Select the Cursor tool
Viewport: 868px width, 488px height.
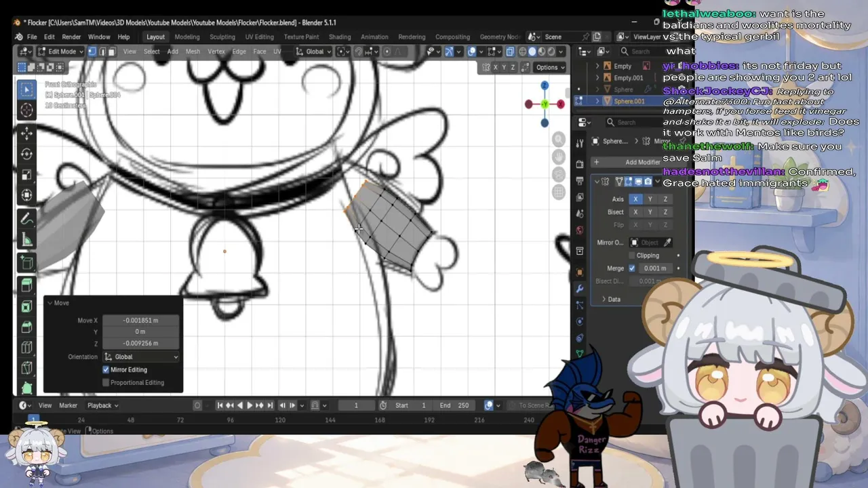coord(27,110)
